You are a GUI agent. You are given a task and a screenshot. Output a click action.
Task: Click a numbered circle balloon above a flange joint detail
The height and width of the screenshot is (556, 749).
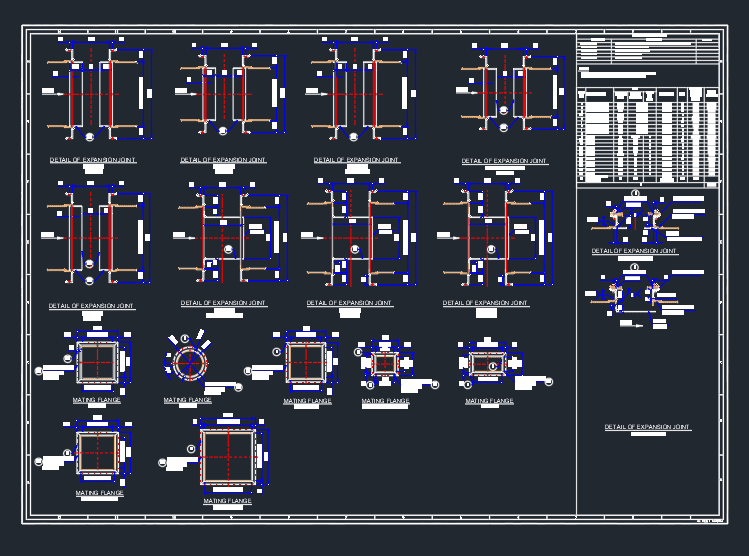point(635,193)
